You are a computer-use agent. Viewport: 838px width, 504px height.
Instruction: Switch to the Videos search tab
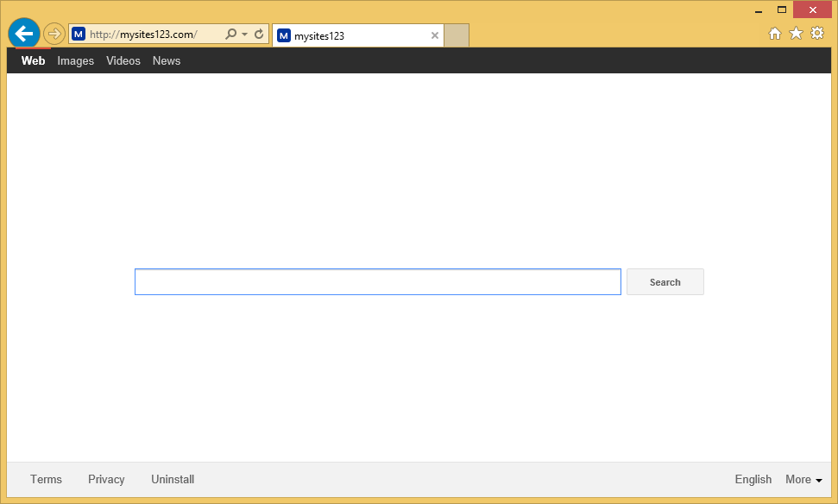pyautogui.click(x=123, y=60)
